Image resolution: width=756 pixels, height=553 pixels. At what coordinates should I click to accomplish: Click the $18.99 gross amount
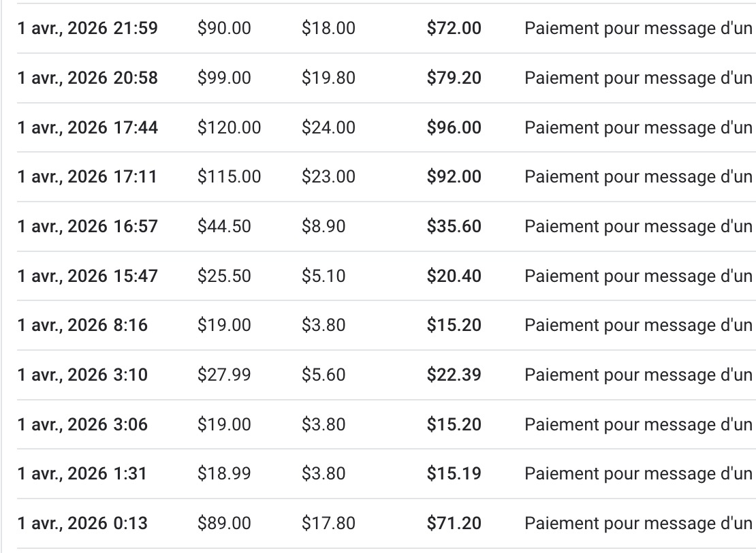point(224,474)
